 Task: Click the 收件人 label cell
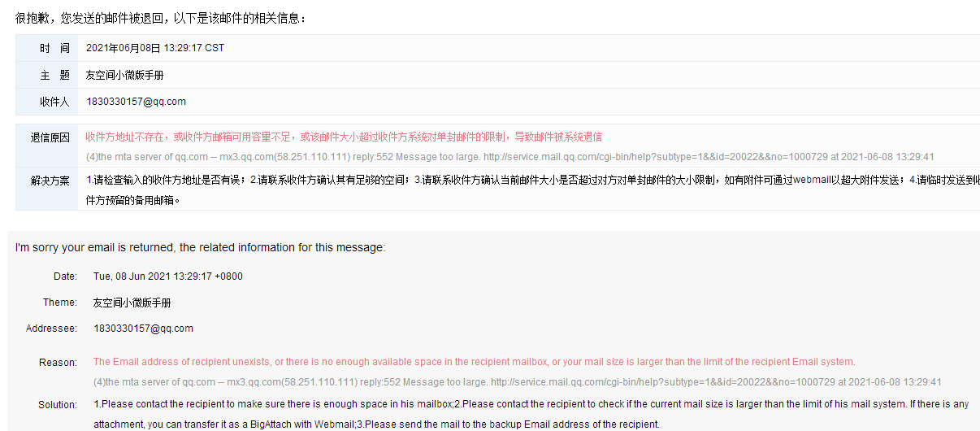tap(47, 102)
